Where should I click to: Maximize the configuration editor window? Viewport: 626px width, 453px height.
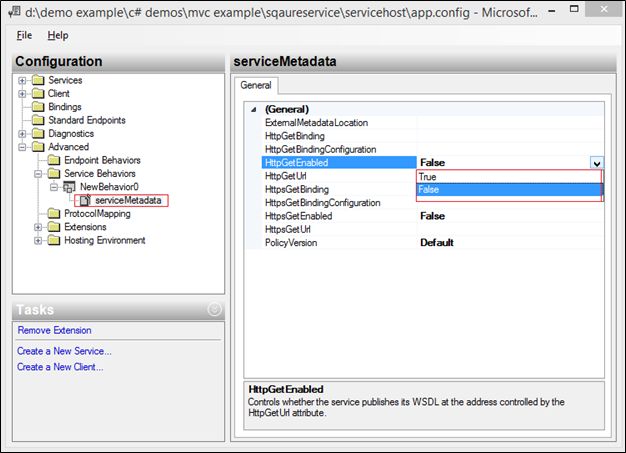click(574, 9)
